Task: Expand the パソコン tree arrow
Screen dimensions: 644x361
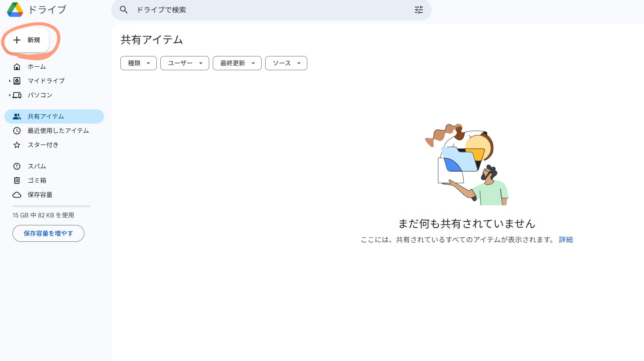Action: click(10, 95)
